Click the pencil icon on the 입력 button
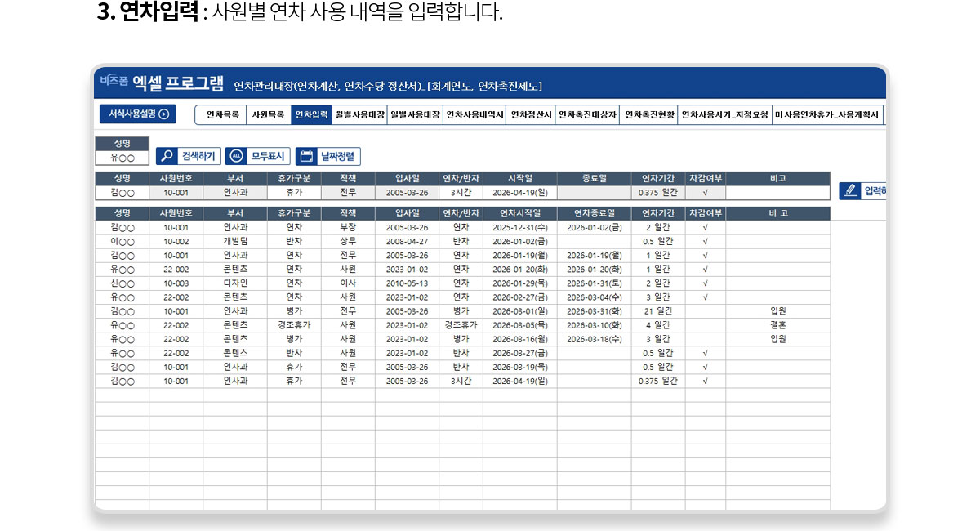Screen dimensions: 980x531 pyautogui.click(x=852, y=191)
